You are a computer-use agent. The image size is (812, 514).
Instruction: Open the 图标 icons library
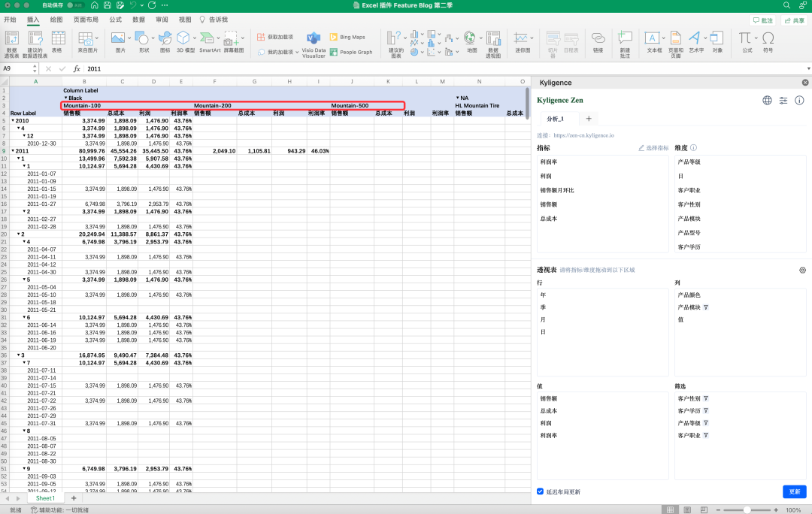click(x=165, y=42)
